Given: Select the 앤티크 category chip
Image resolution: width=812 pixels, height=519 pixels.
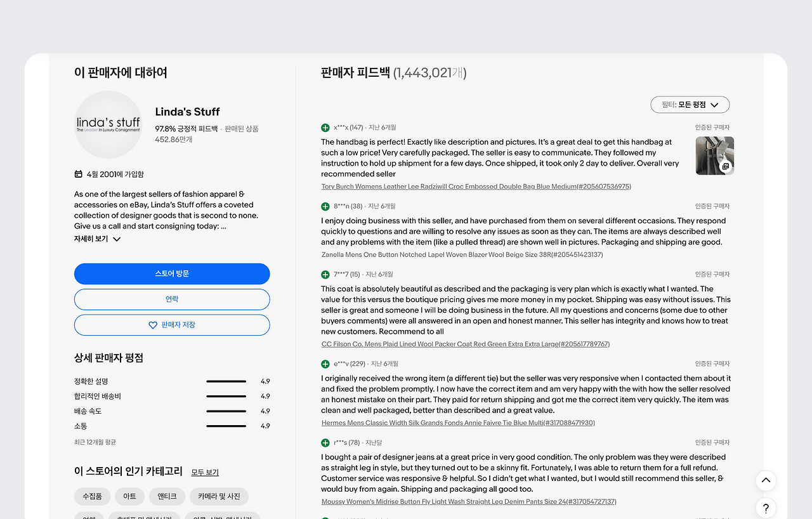Looking at the screenshot, I should click(x=167, y=496).
